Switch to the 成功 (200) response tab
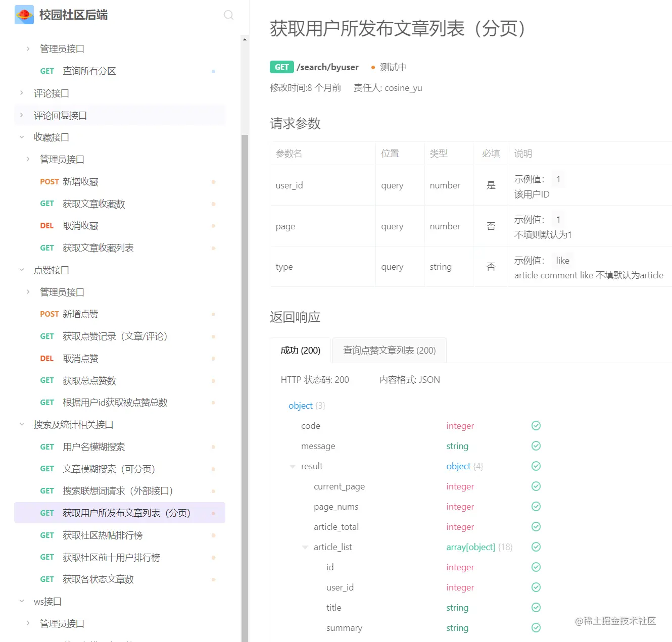The width and height of the screenshot is (672, 642). (301, 350)
